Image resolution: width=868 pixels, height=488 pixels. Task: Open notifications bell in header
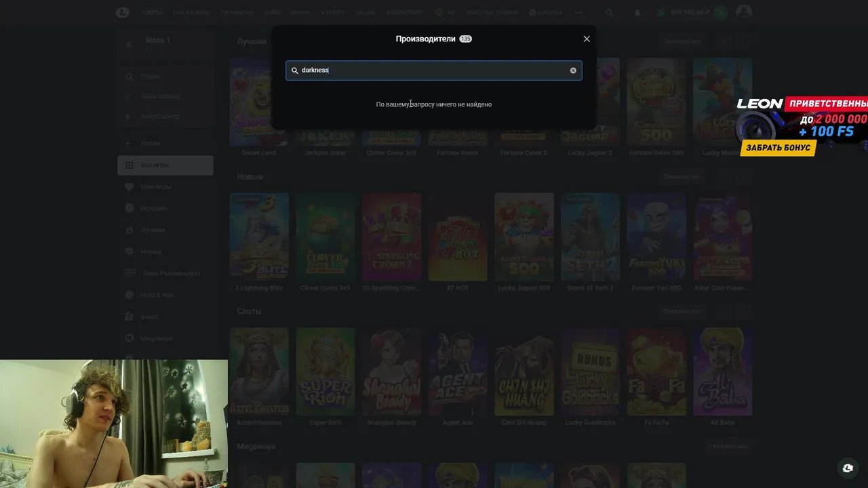point(637,12)
